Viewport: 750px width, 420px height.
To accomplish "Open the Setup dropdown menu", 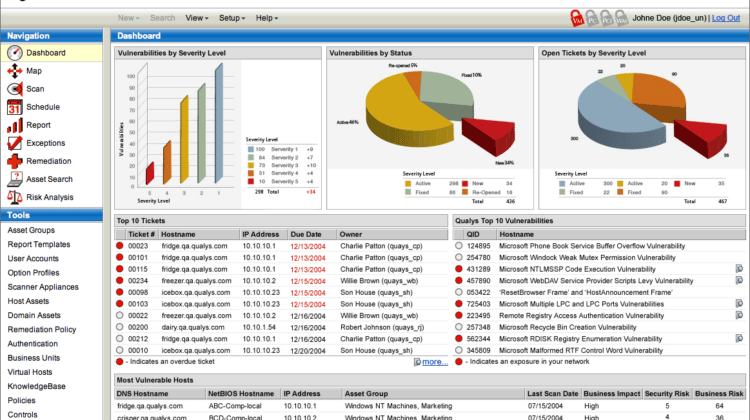I will pyautogui.click(x=232, y=18).
